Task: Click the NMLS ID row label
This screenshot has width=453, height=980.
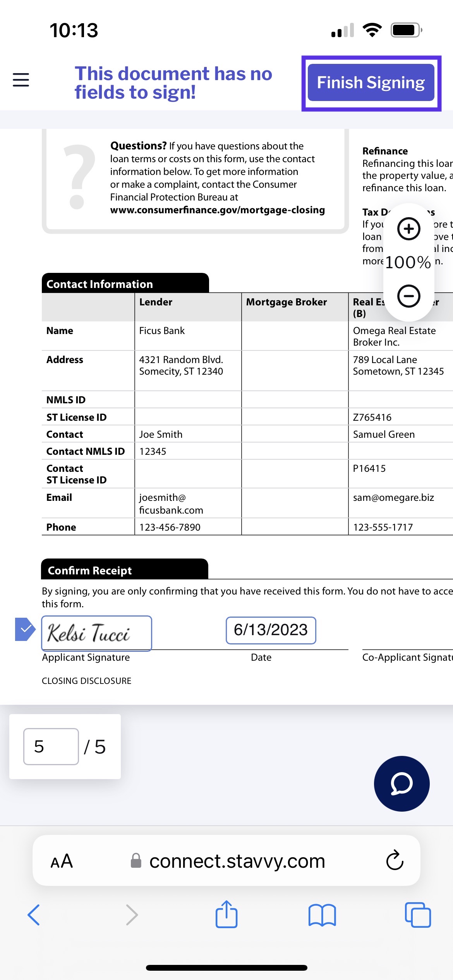Action: coord(66,400)
